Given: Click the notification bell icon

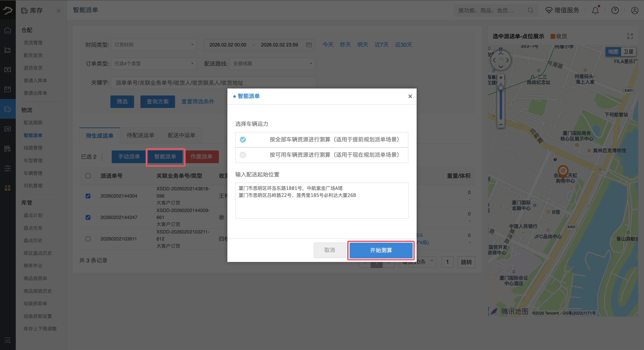Looking at the screenshot, I should (595, 11).
